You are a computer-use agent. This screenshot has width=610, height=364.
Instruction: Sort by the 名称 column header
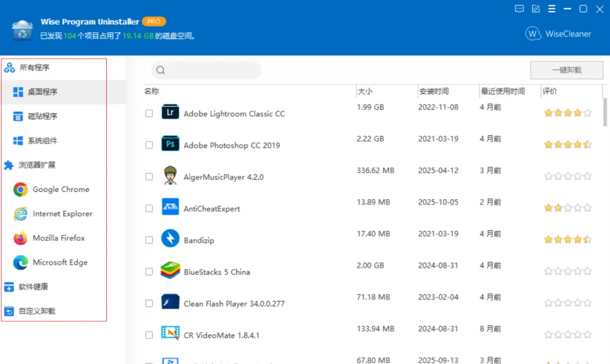click(152, 91)
